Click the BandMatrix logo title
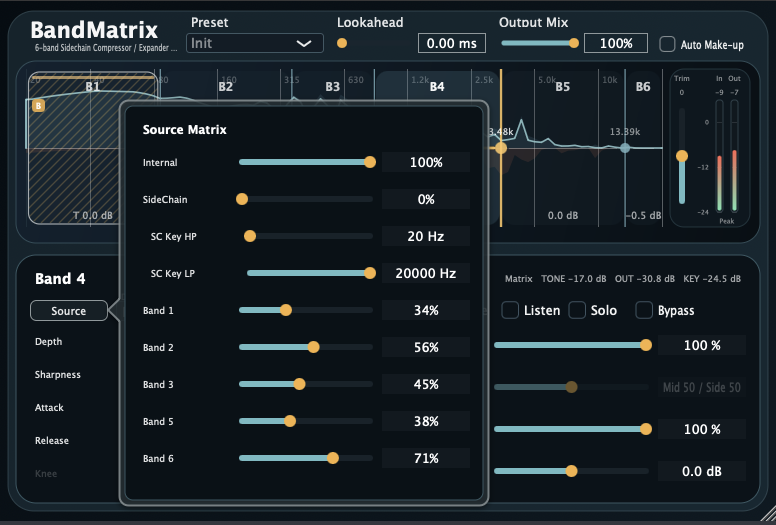Screen dimensions: 776x525 pyautogui.click(x=94, y=30)
